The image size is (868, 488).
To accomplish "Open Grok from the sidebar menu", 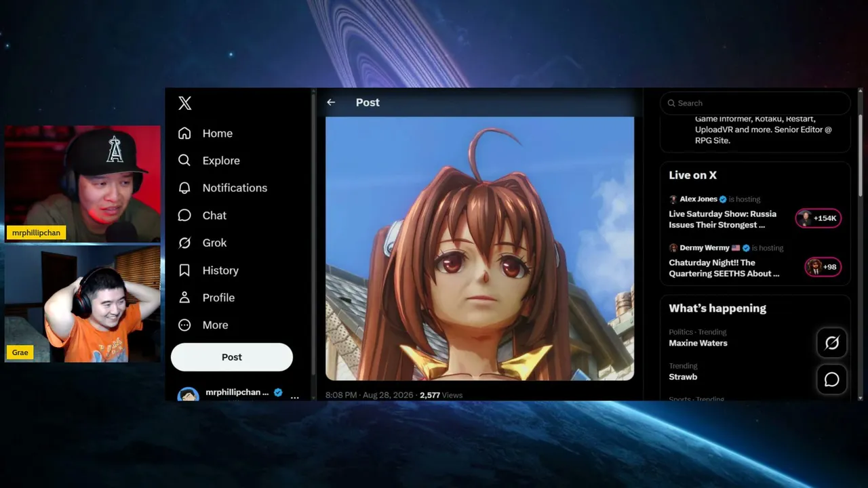I will click(x=202, y=243).
